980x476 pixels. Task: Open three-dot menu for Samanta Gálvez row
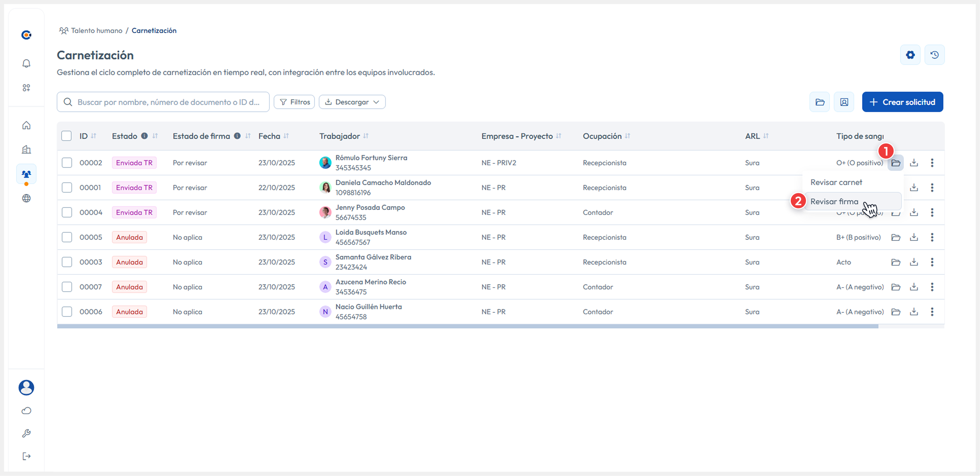(932, 262)
